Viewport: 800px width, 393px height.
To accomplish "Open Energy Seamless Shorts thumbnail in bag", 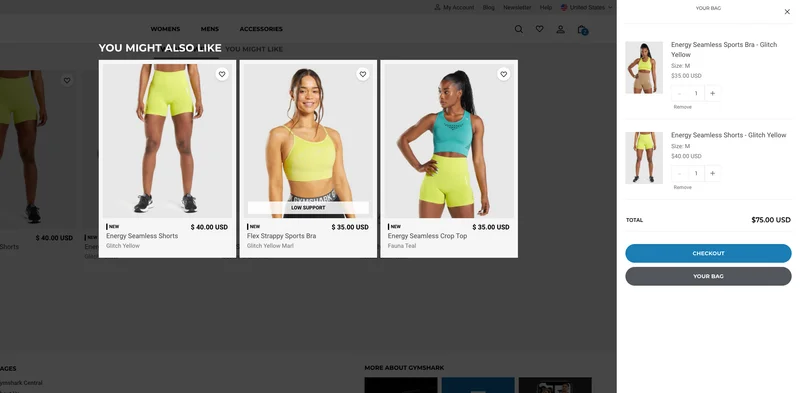I will [x=644, y=158].
